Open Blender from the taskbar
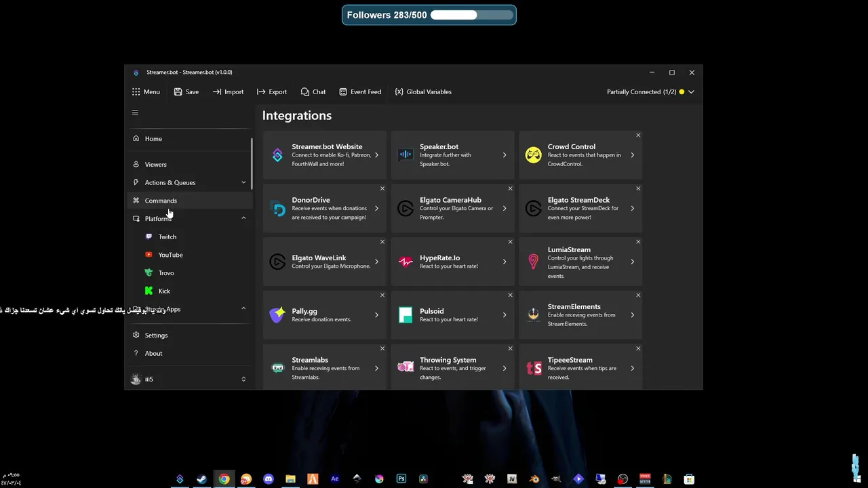 [534, 479]
